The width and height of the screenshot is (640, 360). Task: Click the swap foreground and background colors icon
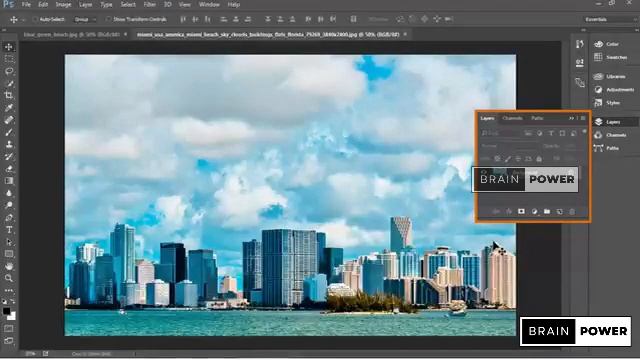(13, 302)
